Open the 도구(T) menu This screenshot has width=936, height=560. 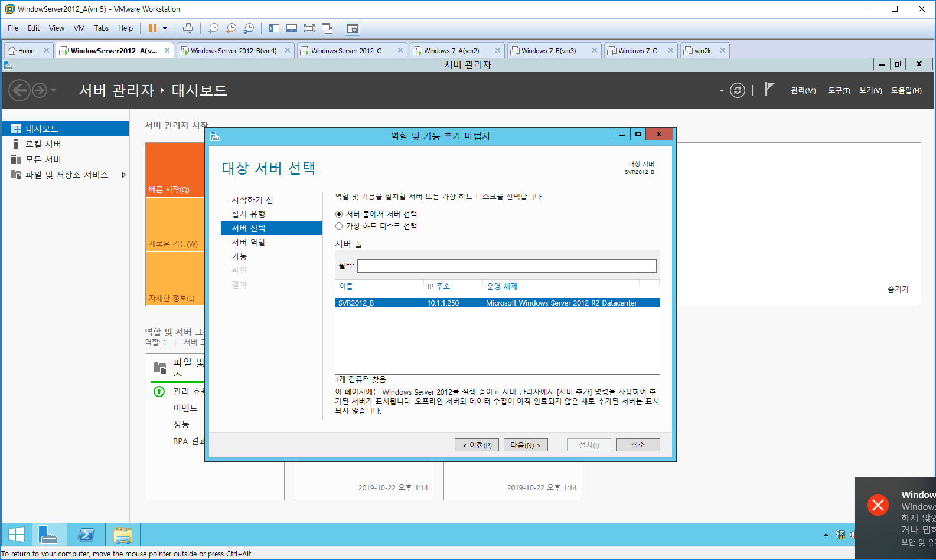[839, 90]
